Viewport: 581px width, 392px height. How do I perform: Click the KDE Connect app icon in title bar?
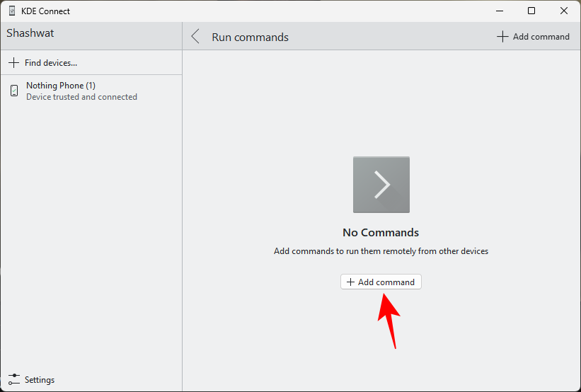pos(12,11)
